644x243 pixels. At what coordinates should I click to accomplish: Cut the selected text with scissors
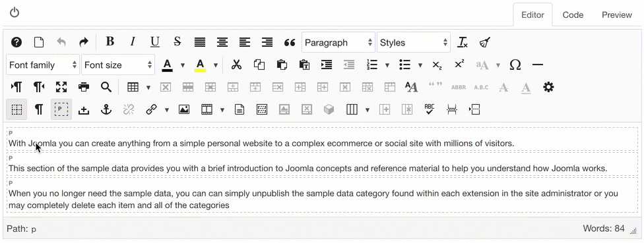[x=236, y=65]
